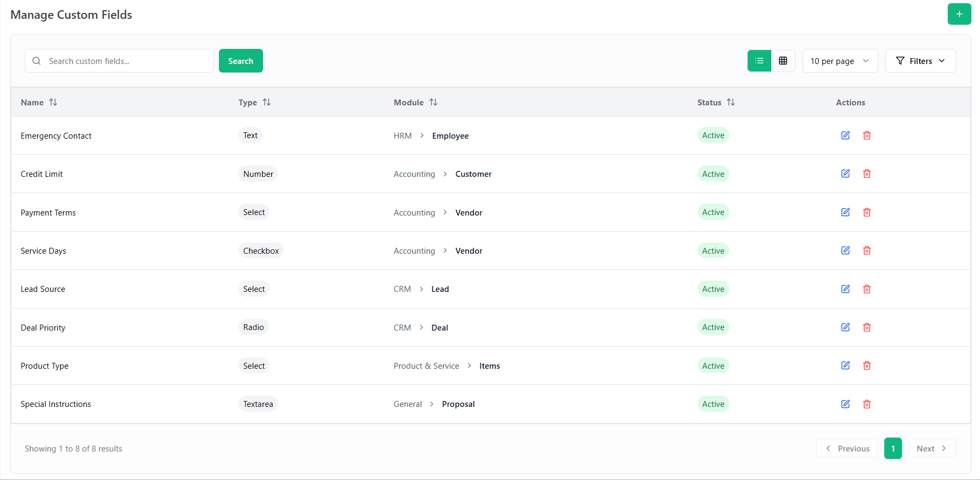The width and height of the screenshot is (980, 480).
Task: Expand the Filters dropdown
Action: [920, 61]
